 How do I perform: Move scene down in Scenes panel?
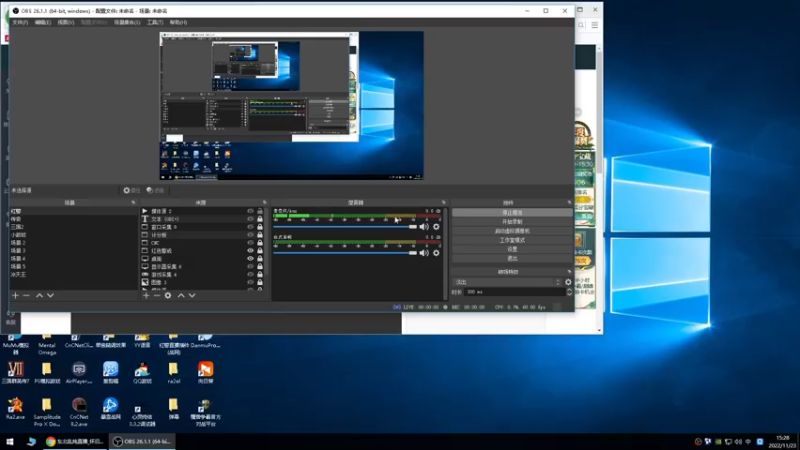point(50,295)
